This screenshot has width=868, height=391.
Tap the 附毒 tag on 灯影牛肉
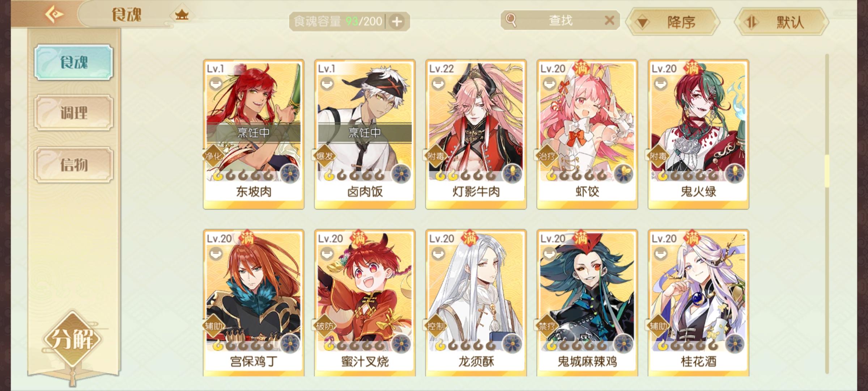436,156
